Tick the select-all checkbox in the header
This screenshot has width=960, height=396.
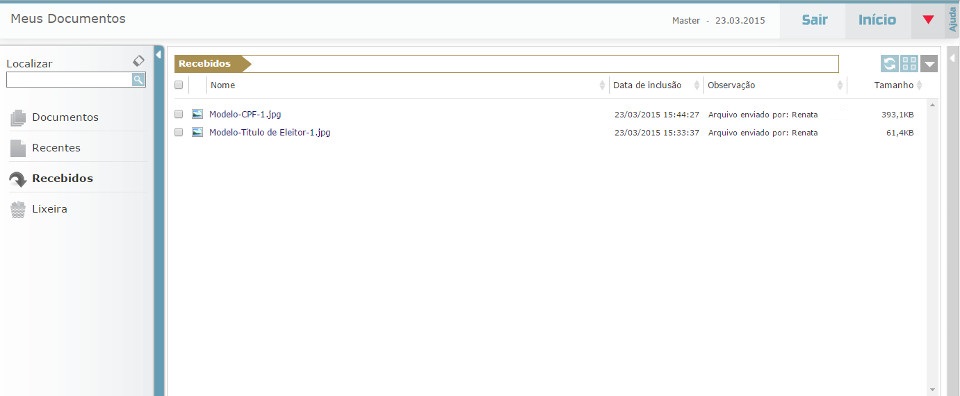pyautogui.click(x=179, y=85)
